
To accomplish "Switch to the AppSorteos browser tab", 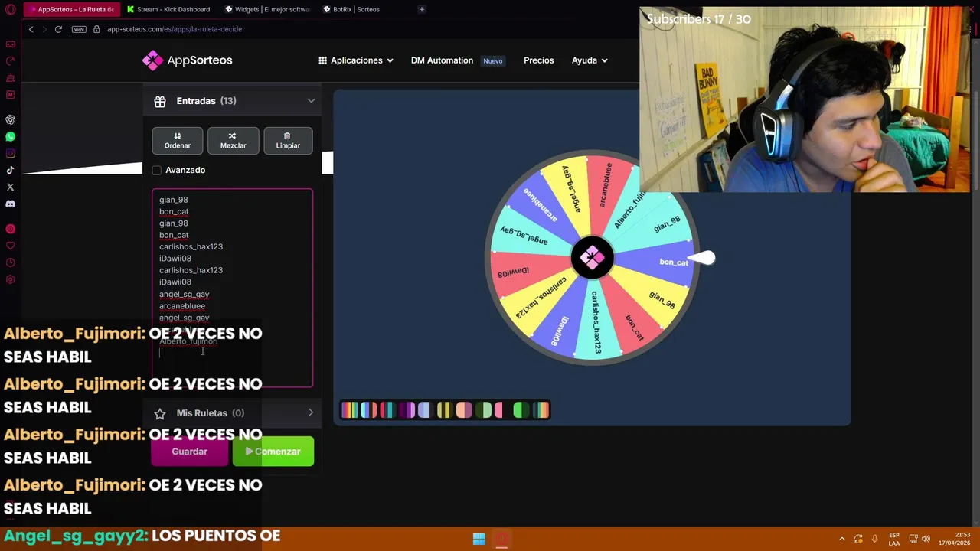I will point(70,9).
